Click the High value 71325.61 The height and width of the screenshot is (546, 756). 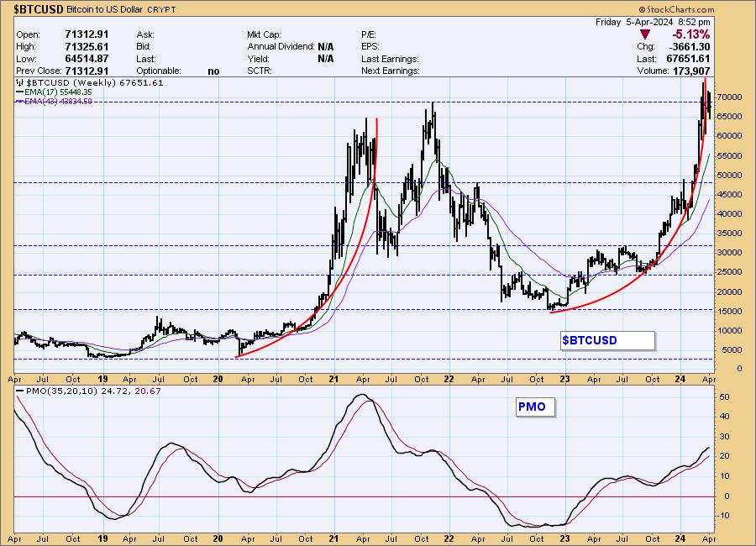[87, 47]
